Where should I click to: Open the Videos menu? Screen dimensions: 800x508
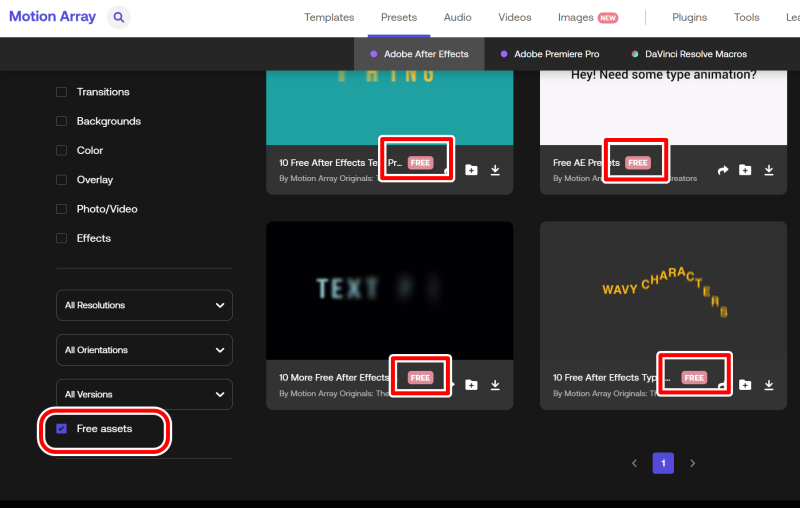[515, 17]
